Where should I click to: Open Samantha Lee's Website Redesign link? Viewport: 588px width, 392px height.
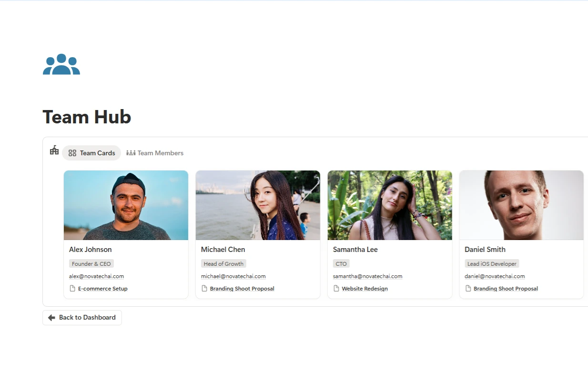[365, 289]
